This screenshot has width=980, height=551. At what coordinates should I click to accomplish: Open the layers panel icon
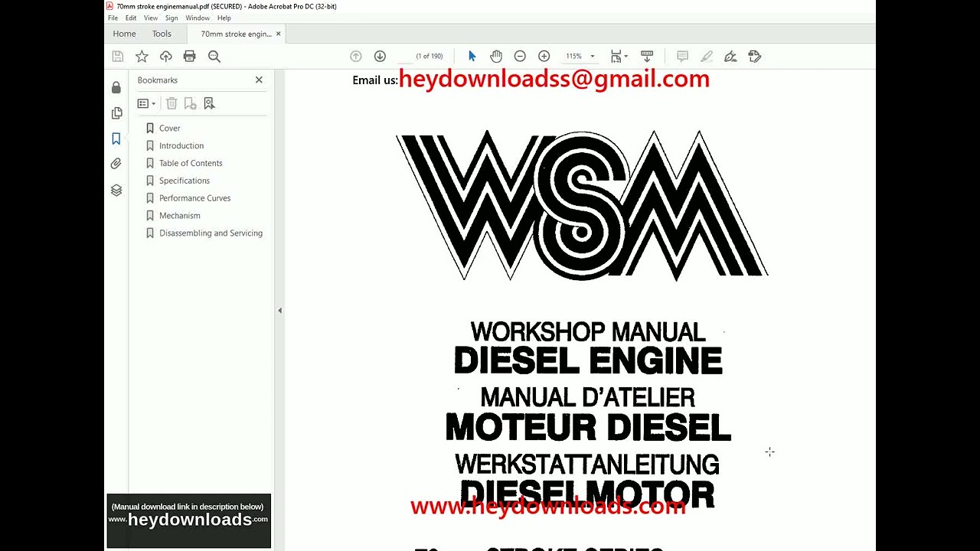116,190
